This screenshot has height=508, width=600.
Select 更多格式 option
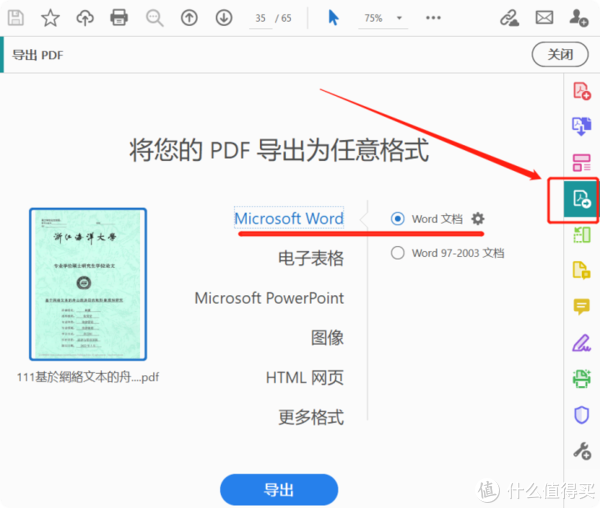pos(311,417)
